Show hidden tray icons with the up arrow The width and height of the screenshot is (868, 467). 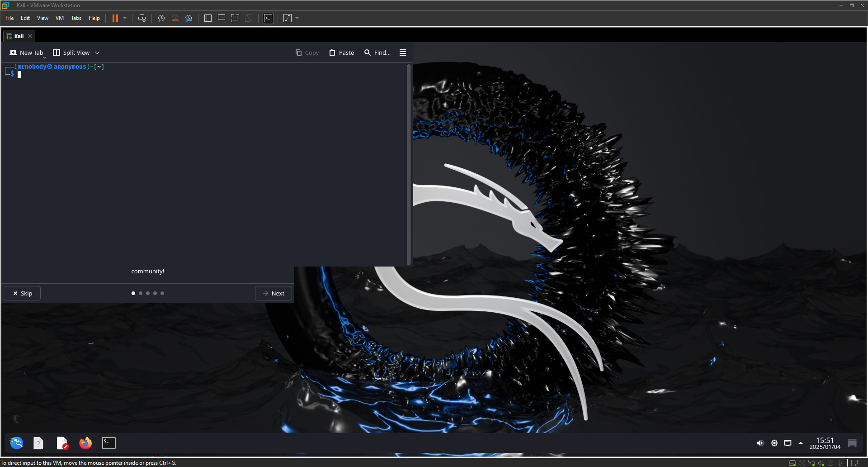point(801,443)
